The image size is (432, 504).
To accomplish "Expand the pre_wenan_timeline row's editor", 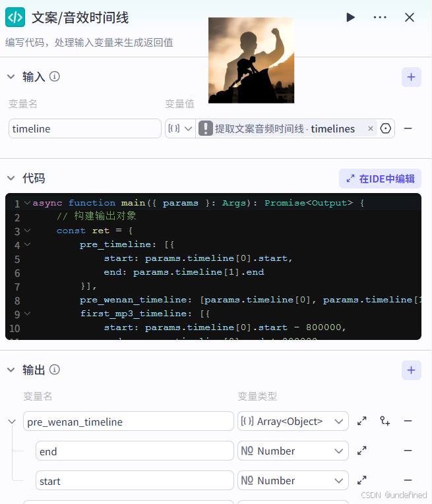I will 362,421.
